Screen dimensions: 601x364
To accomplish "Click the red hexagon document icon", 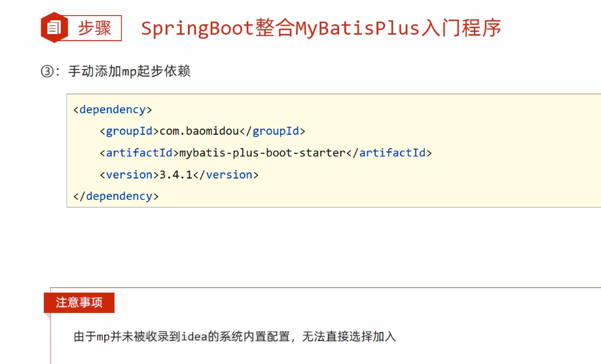I will (x=53, y=28).
